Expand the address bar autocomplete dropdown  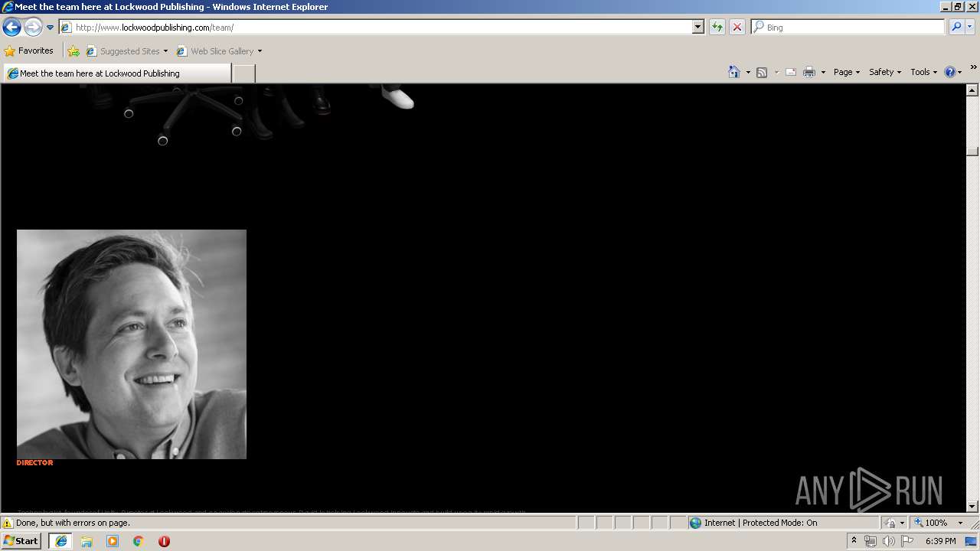point(697,28)
